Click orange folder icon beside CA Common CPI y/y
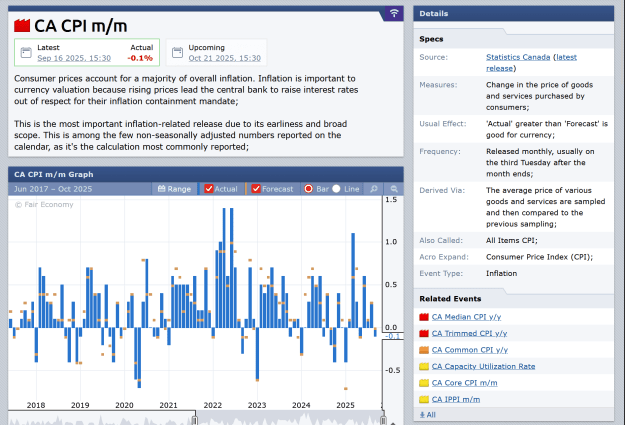This screenshot has width=625, height=425. click(x=424, y=350)
